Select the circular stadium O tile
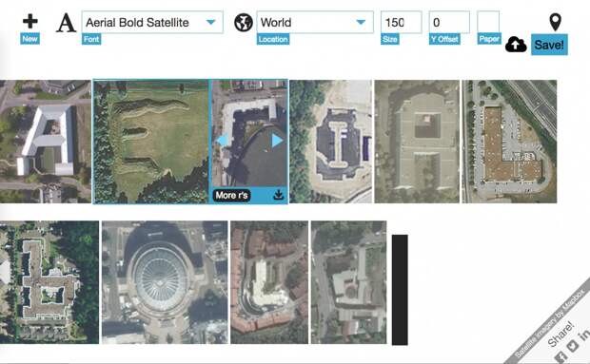Viewport: 590px width, 364px height. (165, 282)
